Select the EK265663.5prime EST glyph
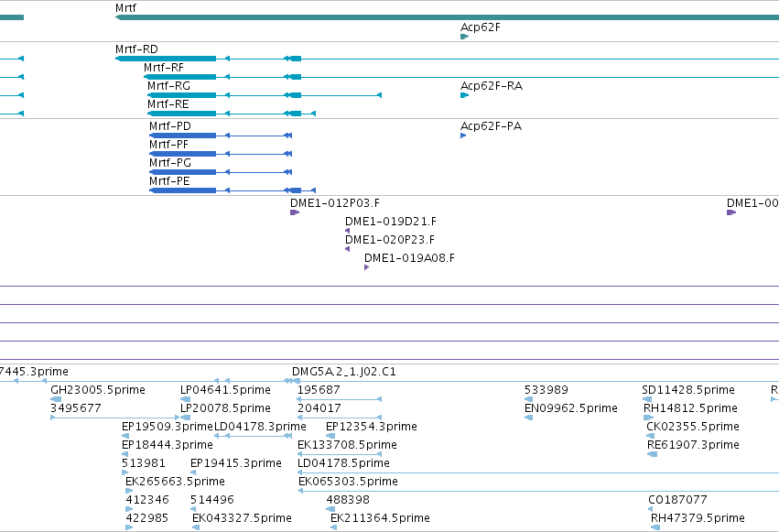Screen dimensions: 779x532 [x=129, y=491]
